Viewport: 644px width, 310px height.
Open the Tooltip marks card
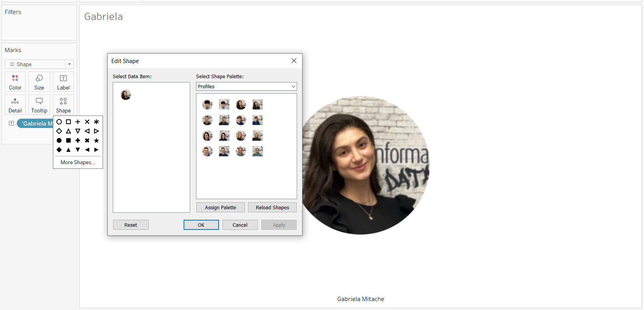(x=39, y=105)
